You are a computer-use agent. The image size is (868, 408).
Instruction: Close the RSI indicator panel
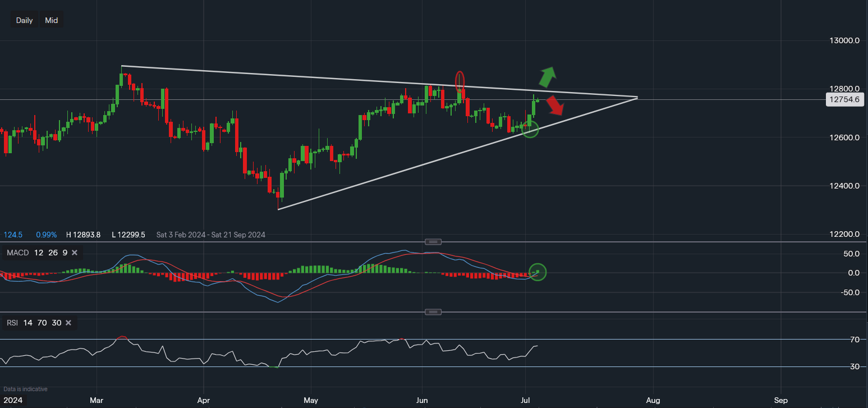click(68, 323)
